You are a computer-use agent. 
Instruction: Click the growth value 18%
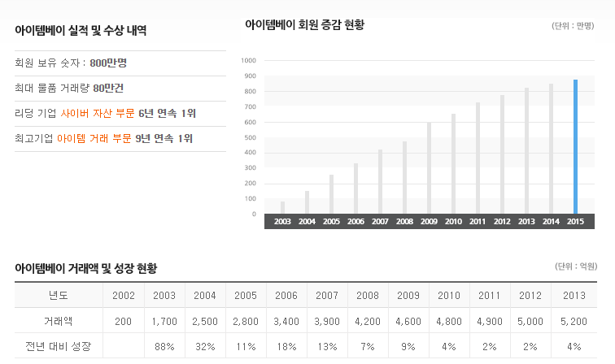[286, 347]
